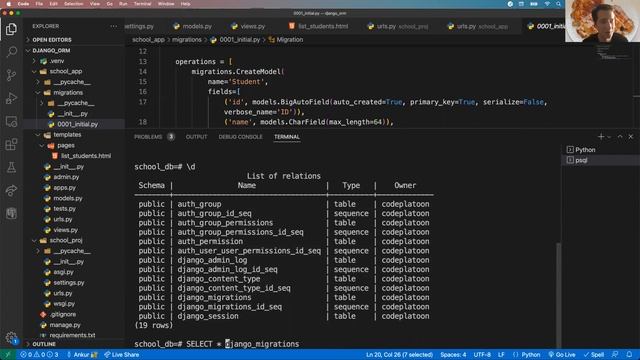Open the Run and Debug view
The image size is (640, 360).
(11, 98)
